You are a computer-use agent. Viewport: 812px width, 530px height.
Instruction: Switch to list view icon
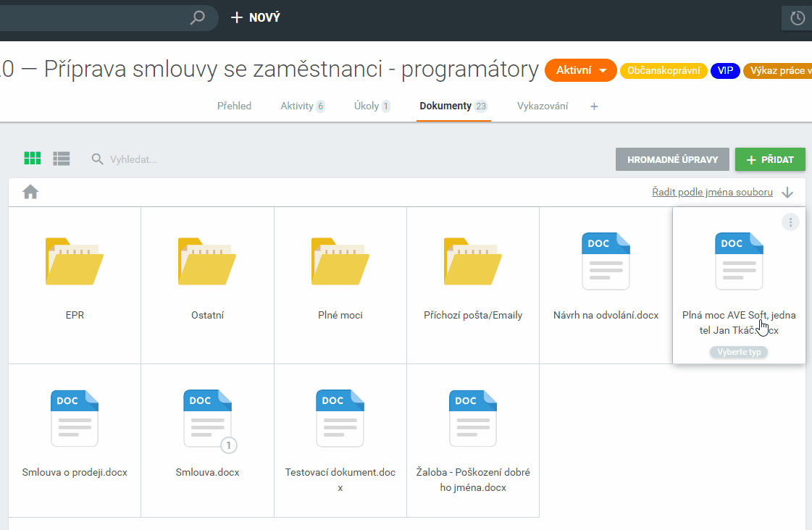tap(62, 159)
